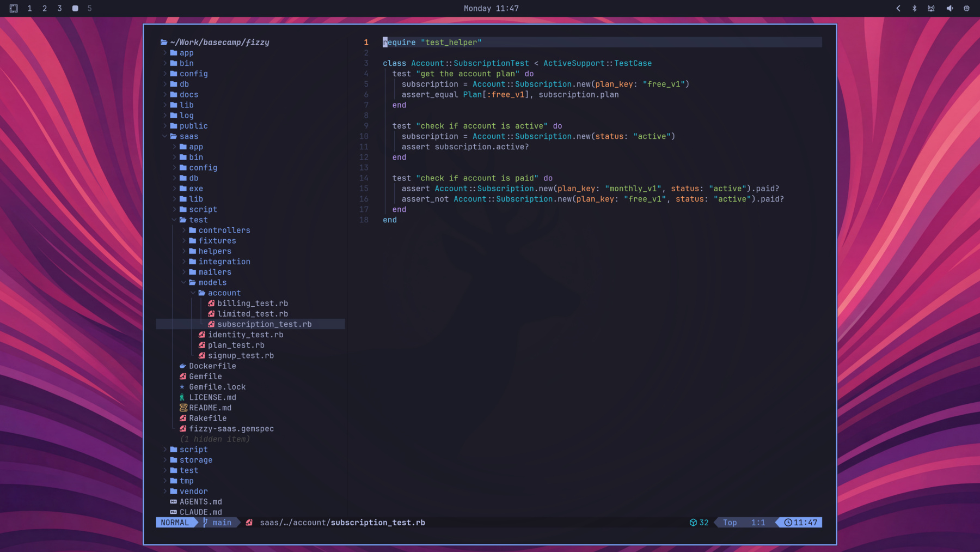The width and height of the screenshot is (980, 552).
Task: Open CLAUDE.md file
Action: point(200,512)
